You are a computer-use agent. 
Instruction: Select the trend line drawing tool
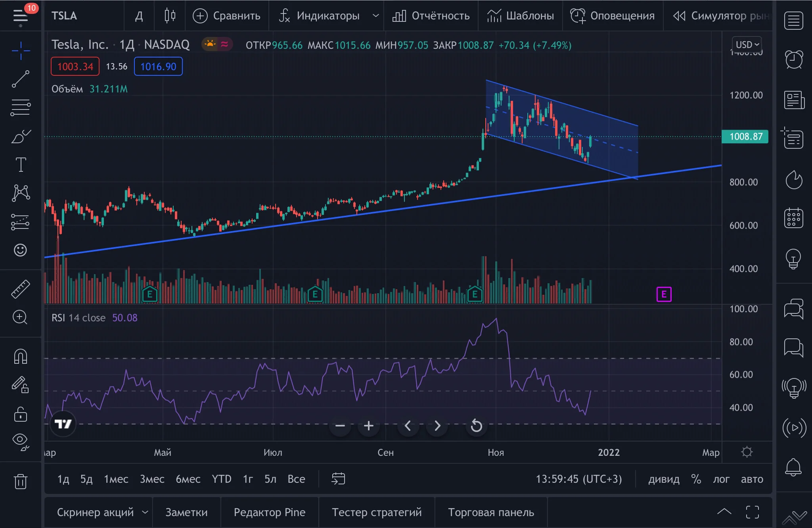[x=21, y=79]
